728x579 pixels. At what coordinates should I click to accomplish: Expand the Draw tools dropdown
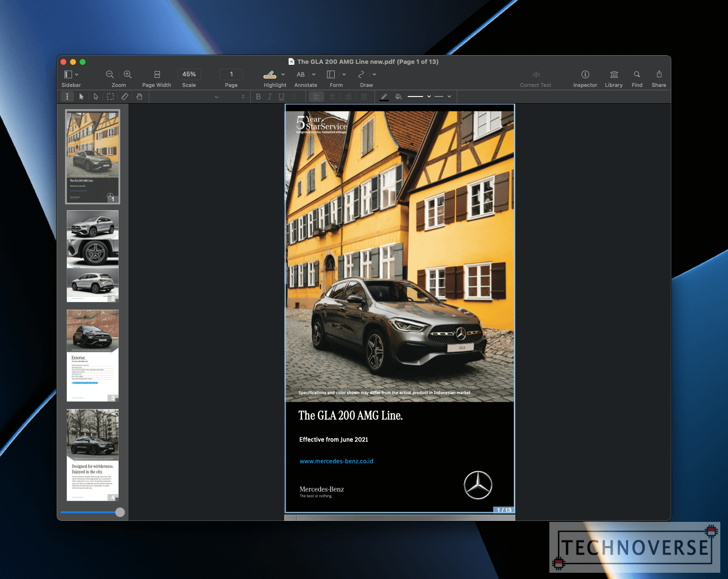coord(374,74)
